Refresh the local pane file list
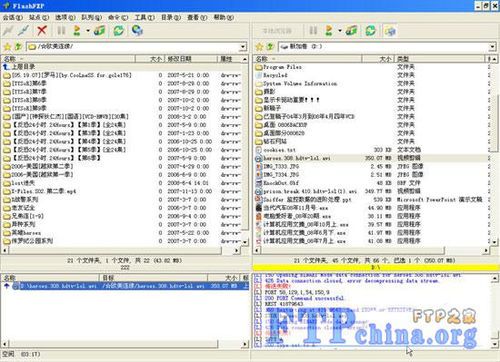 370,31
